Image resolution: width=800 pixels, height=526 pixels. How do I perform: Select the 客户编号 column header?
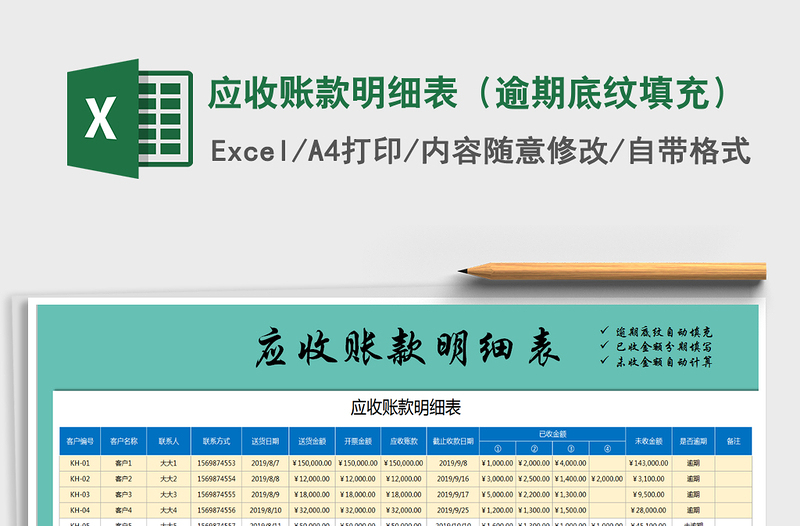pos(80,441)
